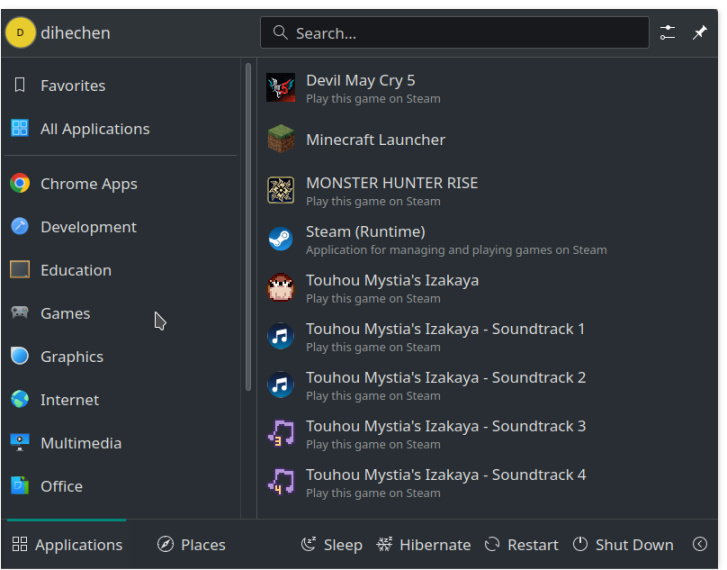
Task: Click the magnifier icon in search bar
Action: click(280, 32)
